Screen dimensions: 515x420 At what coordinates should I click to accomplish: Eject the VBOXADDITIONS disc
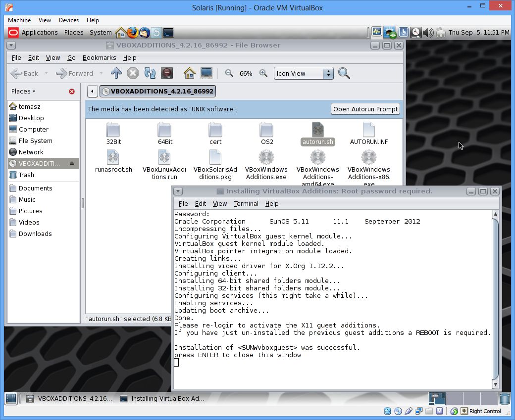(72, 163)
